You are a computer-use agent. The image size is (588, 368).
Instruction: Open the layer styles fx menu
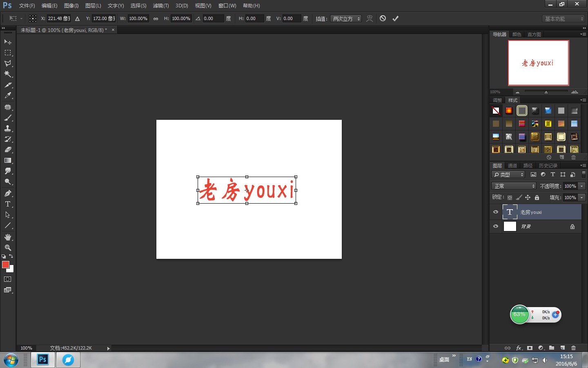519,348
